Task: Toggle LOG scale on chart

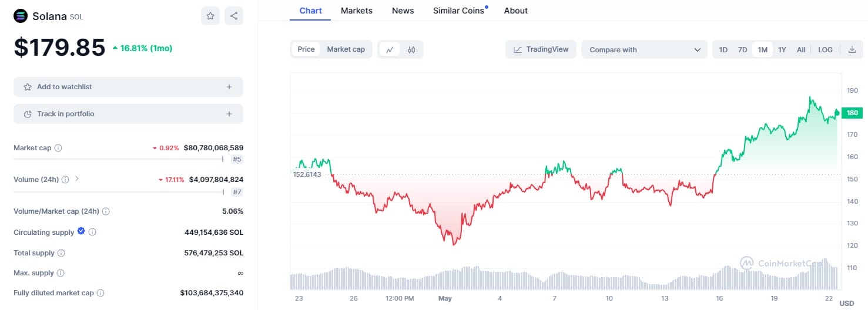Action: pyautogui.click(x=825, y=50)
